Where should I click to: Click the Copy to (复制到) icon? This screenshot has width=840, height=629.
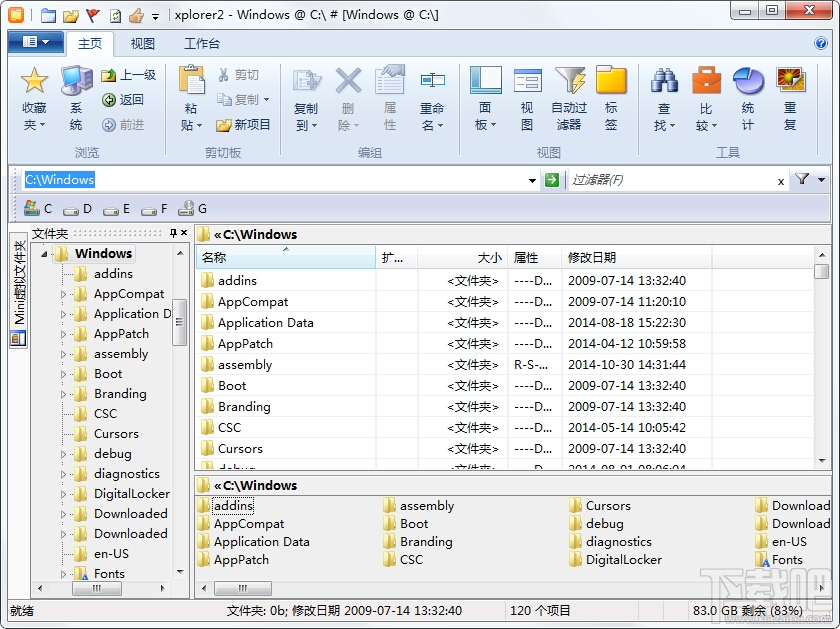click(x=306, y=81)
